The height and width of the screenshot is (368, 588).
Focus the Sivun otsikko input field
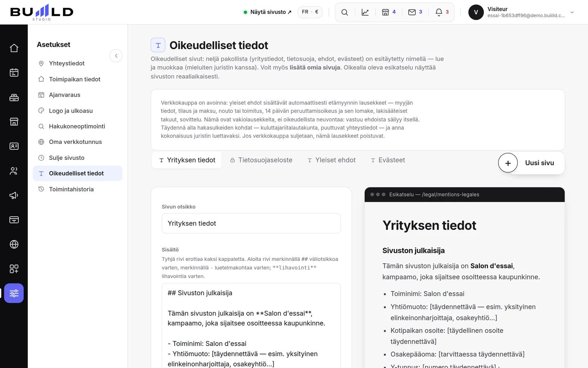[x=251, y=223]
